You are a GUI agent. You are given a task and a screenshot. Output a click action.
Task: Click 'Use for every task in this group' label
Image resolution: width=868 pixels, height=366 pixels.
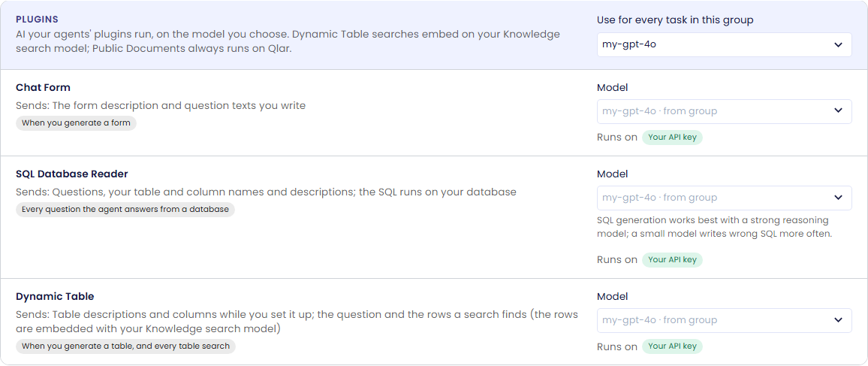click(675, 20)
